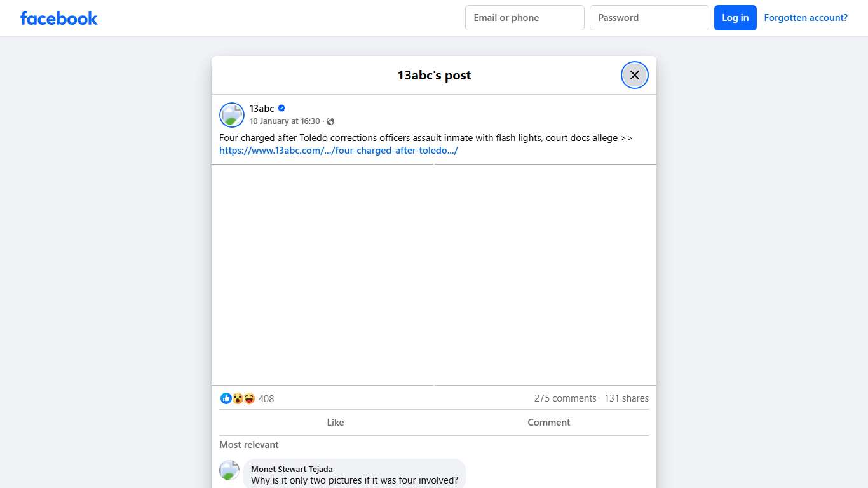Click the Like button on post
Viewport: 868px width, 488px height.
pos(336,423)
